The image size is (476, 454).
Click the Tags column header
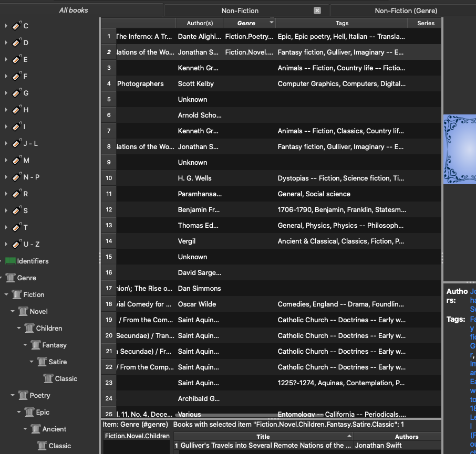tap(342, 23)
